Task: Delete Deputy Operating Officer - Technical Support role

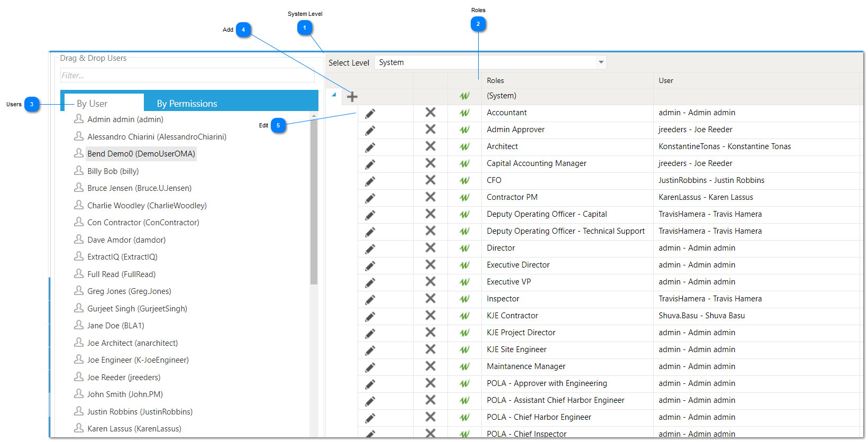Action: click(x=431, y=231)
